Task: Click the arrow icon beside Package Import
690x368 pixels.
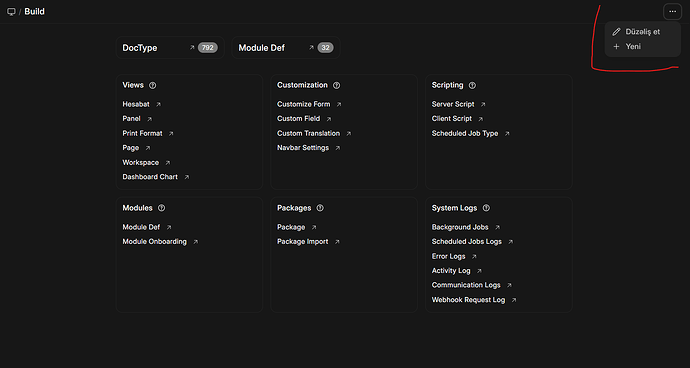Action: [337, 242]
